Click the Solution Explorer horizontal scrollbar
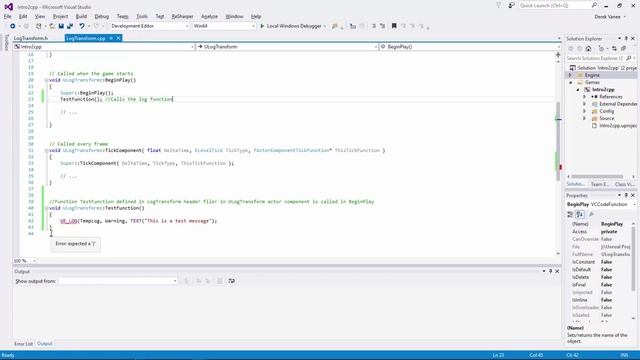Viewport: 640px width, 360px height. (597, 177)
